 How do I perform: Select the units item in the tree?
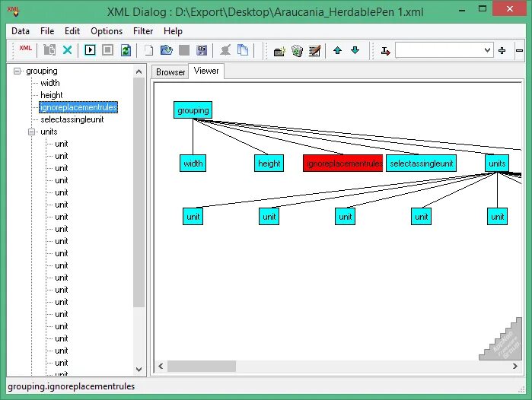point(49,132)
